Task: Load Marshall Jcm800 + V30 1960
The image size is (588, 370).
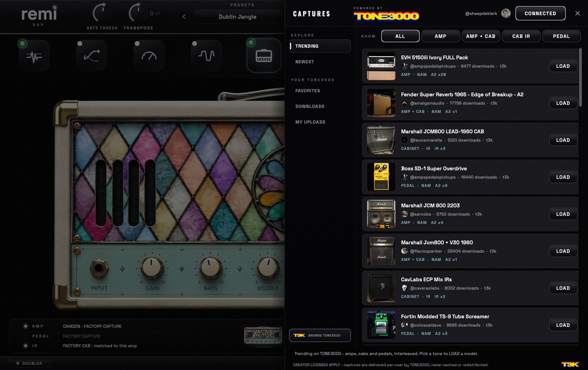Action: point(563,251)
